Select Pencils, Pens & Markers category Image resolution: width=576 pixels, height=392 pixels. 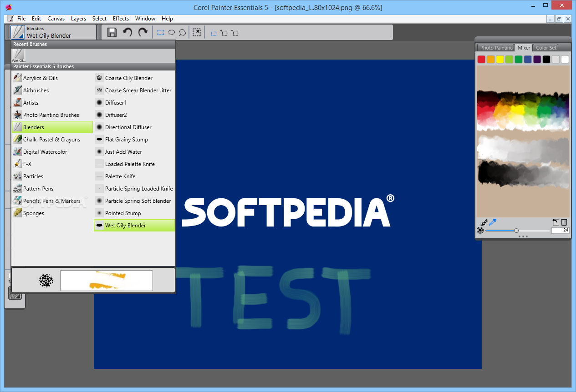(x=52, y=201)
